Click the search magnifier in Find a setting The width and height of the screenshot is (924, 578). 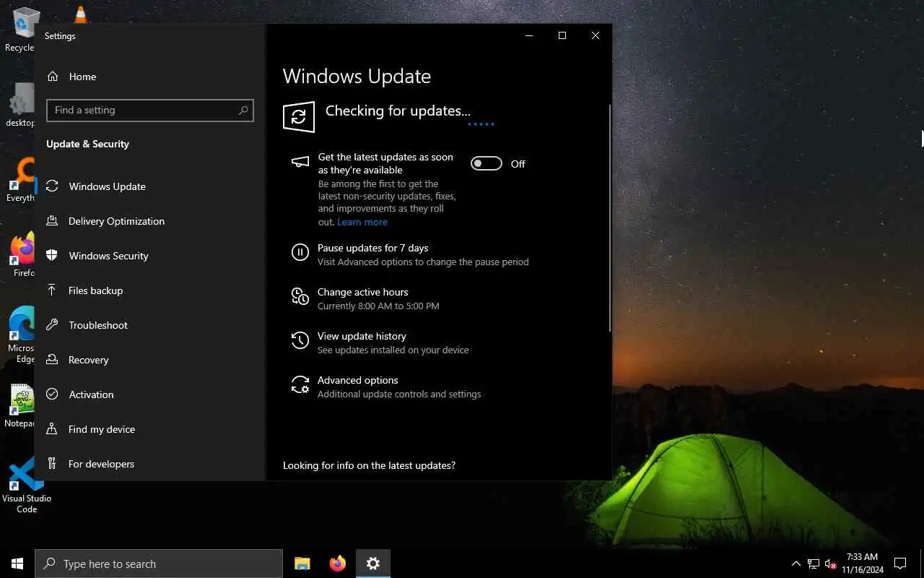point(243,110)
